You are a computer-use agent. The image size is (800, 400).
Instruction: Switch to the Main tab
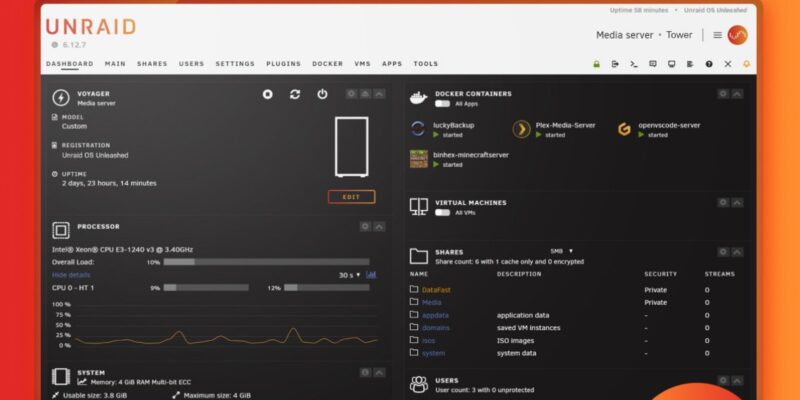click(115, 64)
